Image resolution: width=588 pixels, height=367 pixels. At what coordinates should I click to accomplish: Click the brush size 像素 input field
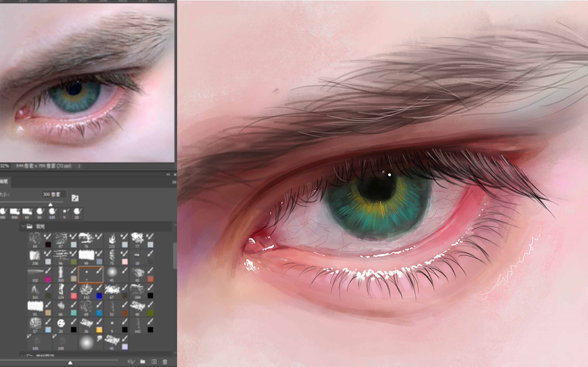[54, 195]
